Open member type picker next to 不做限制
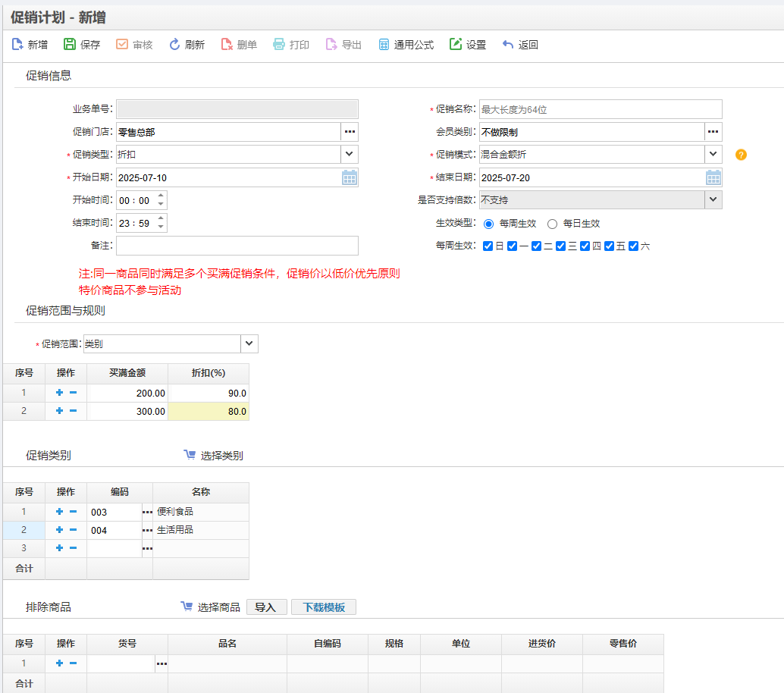784x693 pixels. pyautogui.click(x=713, y=132)
